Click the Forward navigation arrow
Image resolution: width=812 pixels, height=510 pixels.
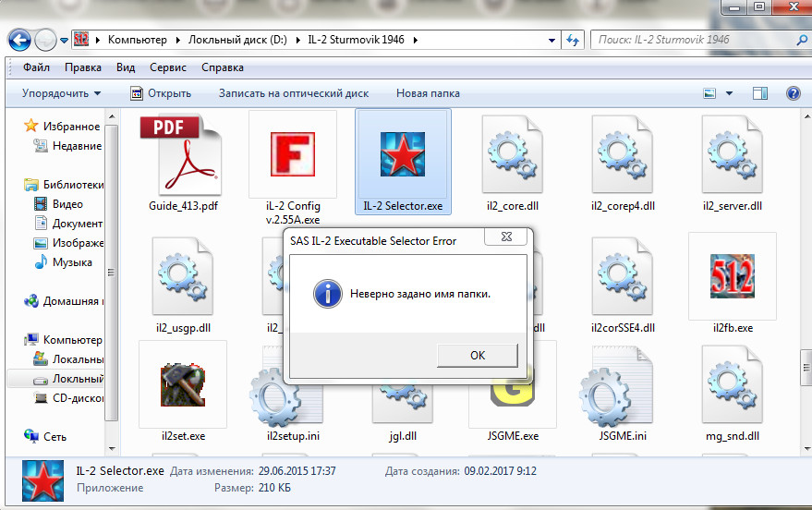[45, 40]
